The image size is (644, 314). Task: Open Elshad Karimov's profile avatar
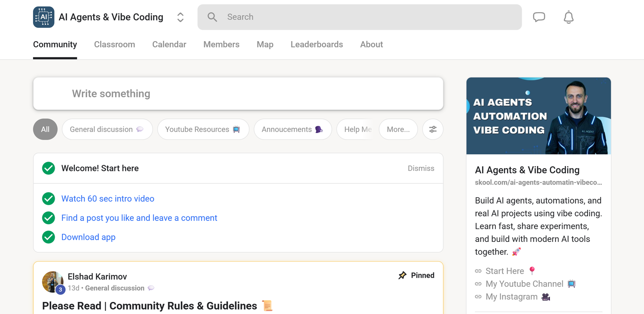click(x=52, y=281)
